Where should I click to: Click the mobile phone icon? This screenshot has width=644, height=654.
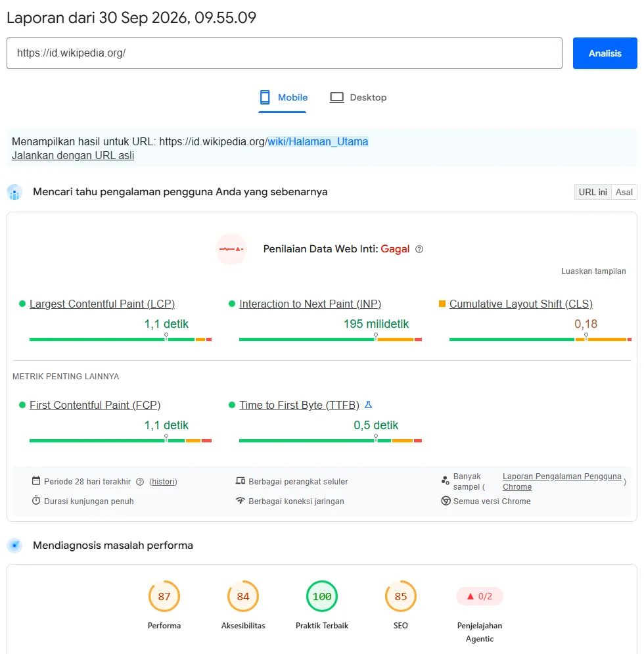[265, 97]
